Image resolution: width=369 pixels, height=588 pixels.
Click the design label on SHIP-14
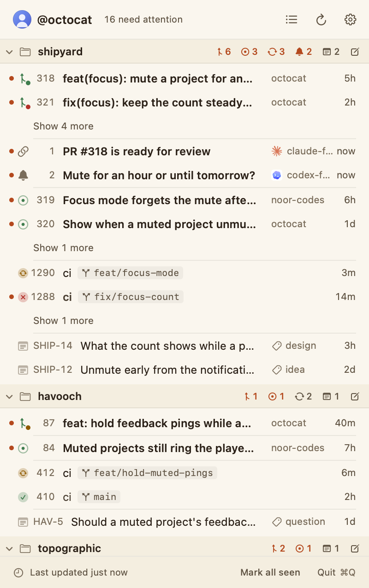point(294,346)
